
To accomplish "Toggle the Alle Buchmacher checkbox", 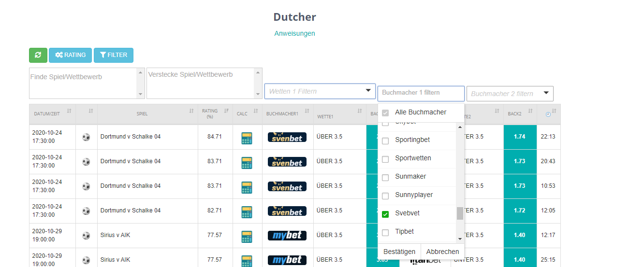I will 385,112.
